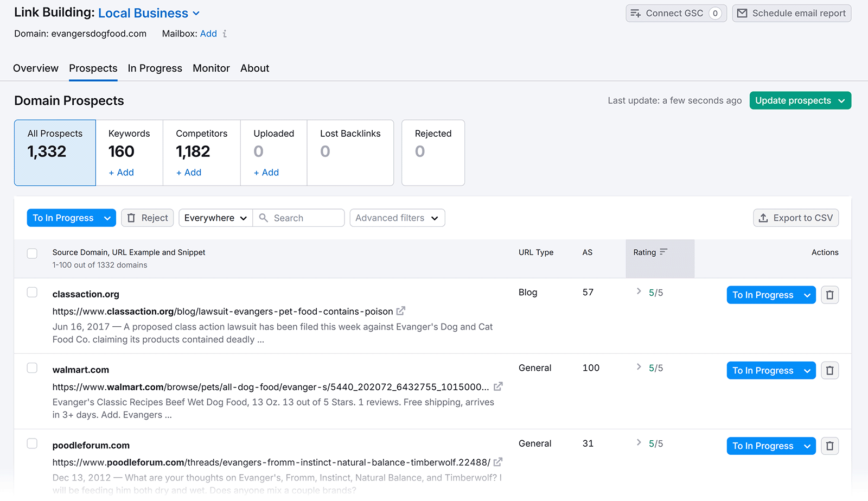Expand the rating details for classaction.org
The width and height of the screenshot is (868, 501).
pos(639,291)
